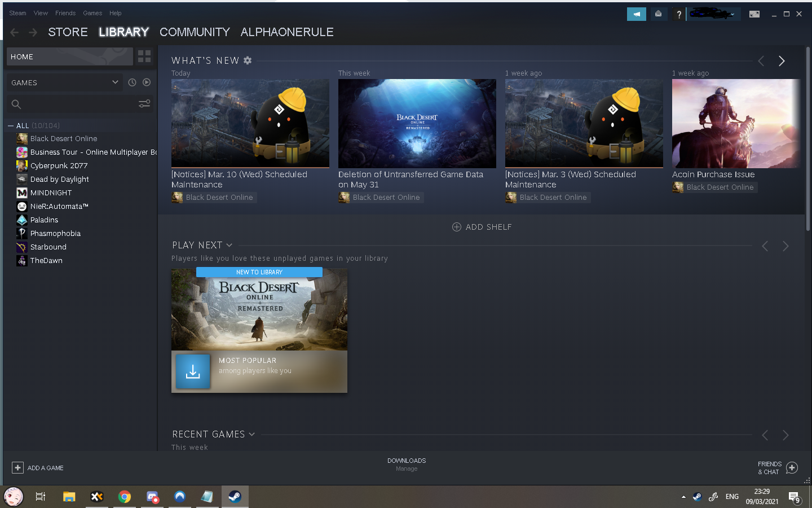Open File Explorer from taskbar

pos(69,497)
